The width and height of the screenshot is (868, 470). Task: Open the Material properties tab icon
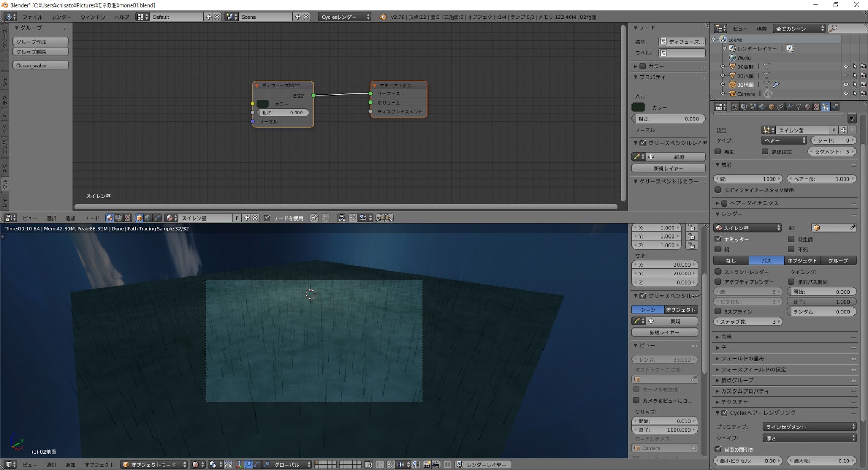(807, 107)
